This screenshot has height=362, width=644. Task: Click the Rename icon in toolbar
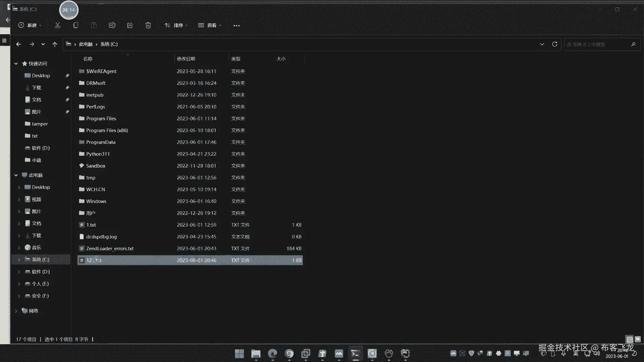(112, 25)
